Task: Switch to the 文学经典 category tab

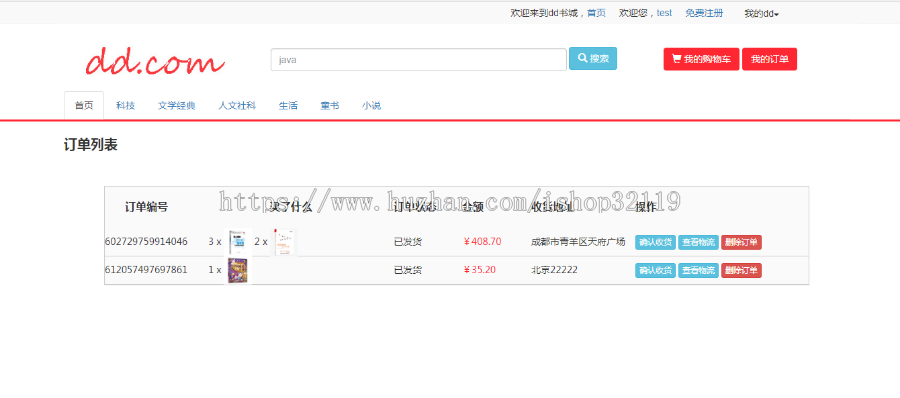Action: pyautogui.click(x=177, y=106)
